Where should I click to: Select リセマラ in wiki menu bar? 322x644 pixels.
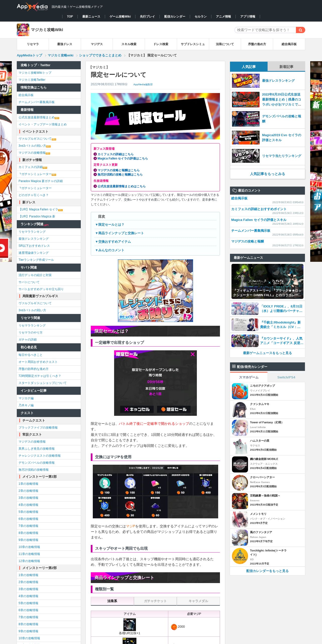(33, 44)
